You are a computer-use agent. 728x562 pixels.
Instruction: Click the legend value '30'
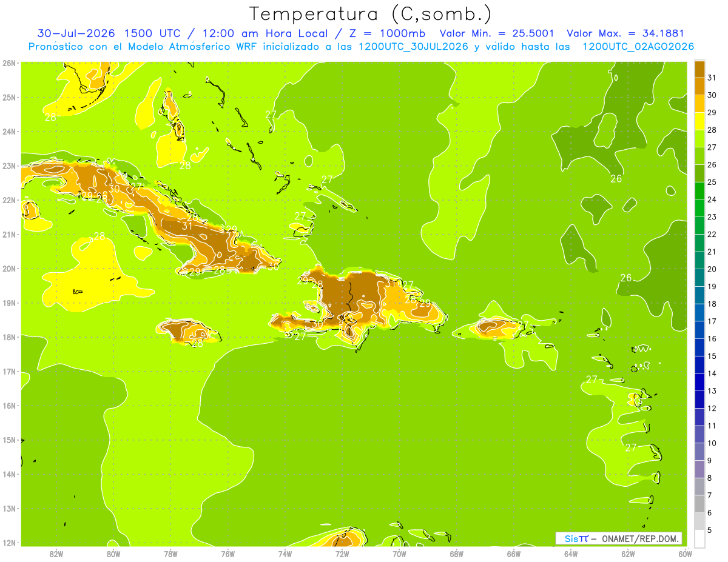712,95
